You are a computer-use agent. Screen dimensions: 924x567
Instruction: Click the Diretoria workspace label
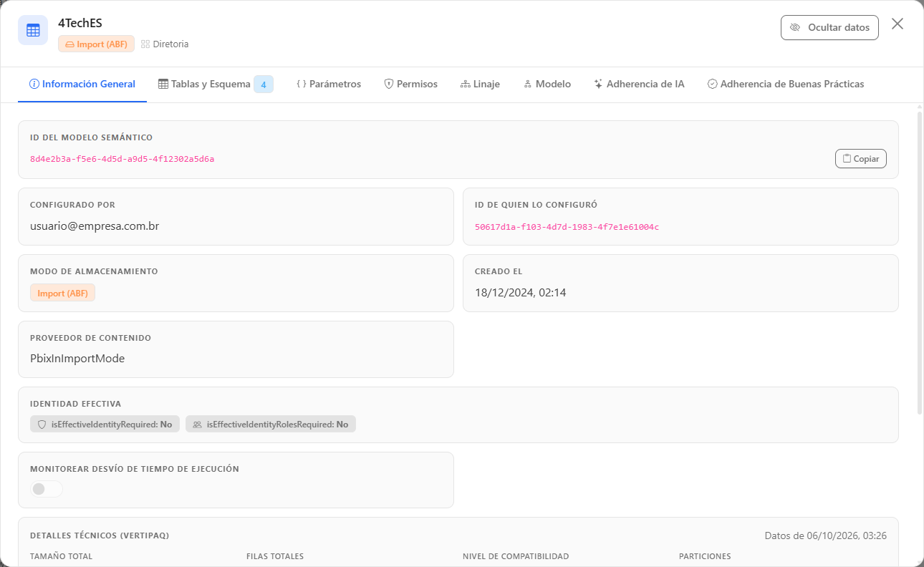pyautogui.click(x=170, y=44)
